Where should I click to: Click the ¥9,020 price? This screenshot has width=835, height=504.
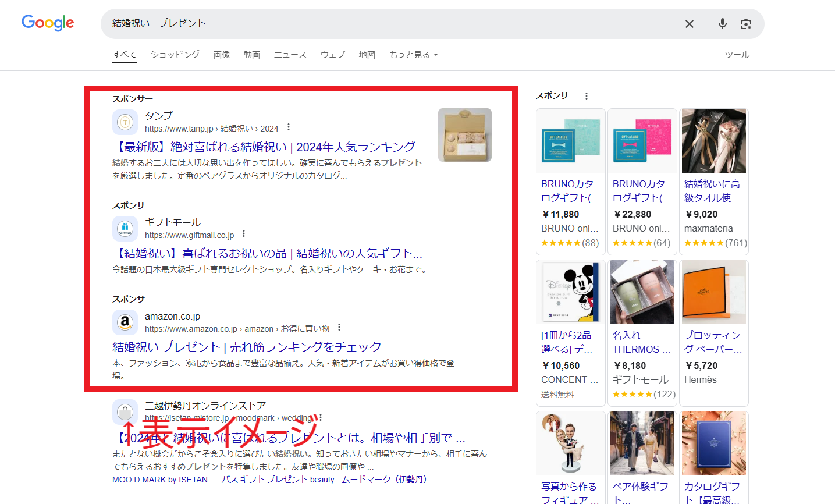[702, 214]
